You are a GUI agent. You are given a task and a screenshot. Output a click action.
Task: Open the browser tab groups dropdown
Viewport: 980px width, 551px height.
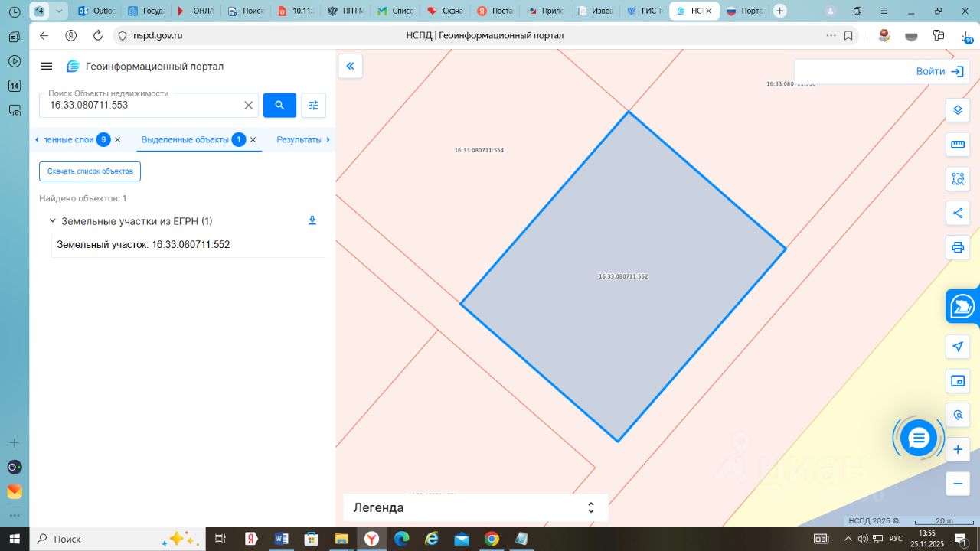[x=59, y=11]
